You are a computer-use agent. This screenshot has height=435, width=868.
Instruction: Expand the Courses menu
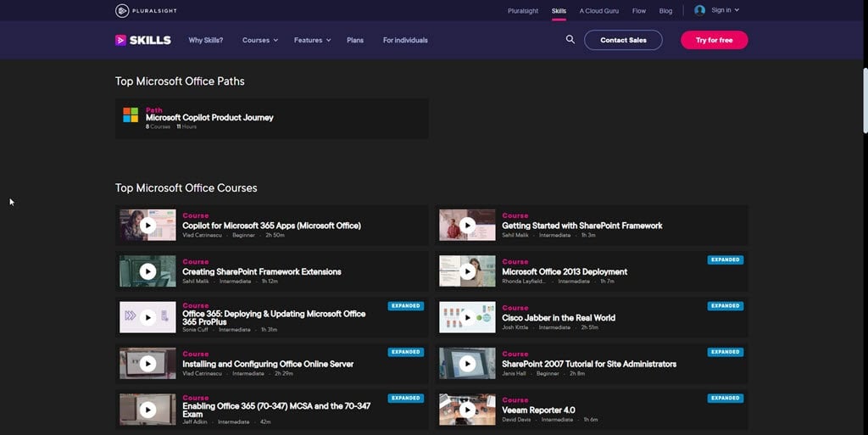(260, 41)
